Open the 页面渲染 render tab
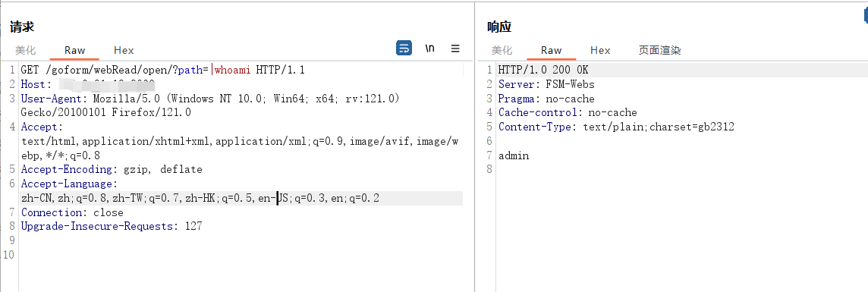This screenshot has height=292, width=868. click(x=659, y=50)
